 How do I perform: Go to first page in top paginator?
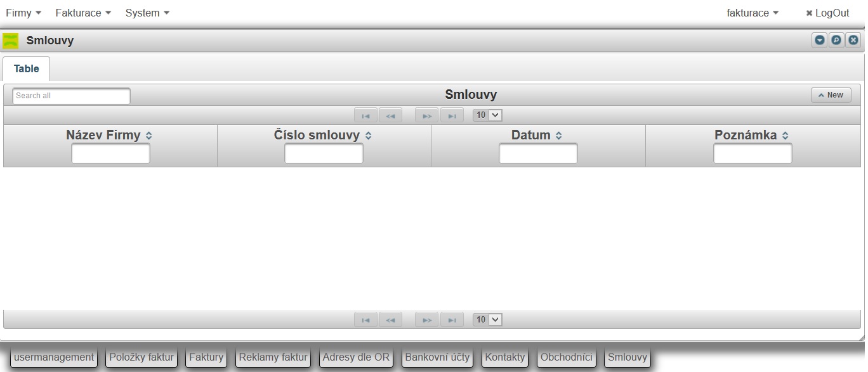click(365, 115)
